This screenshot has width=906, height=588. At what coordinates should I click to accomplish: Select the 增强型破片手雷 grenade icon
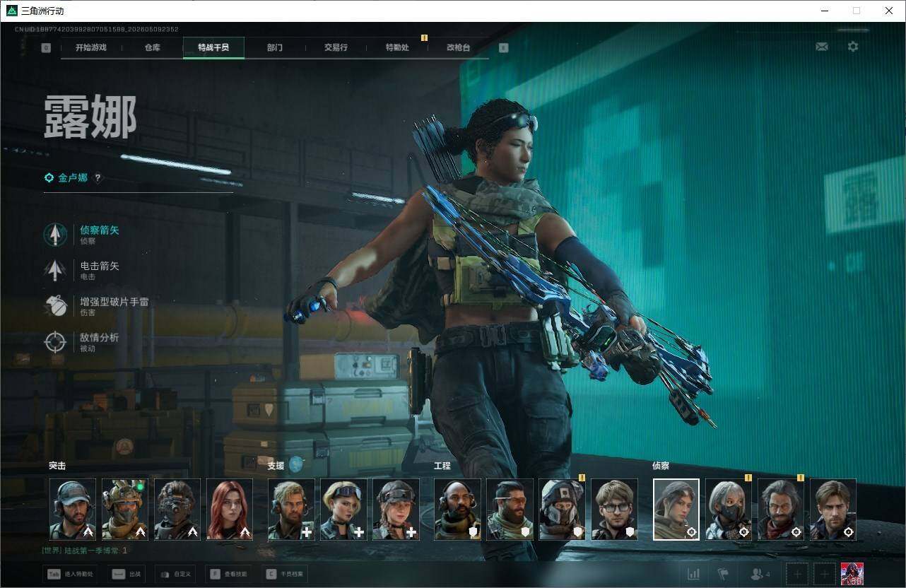tap(55, 306)
